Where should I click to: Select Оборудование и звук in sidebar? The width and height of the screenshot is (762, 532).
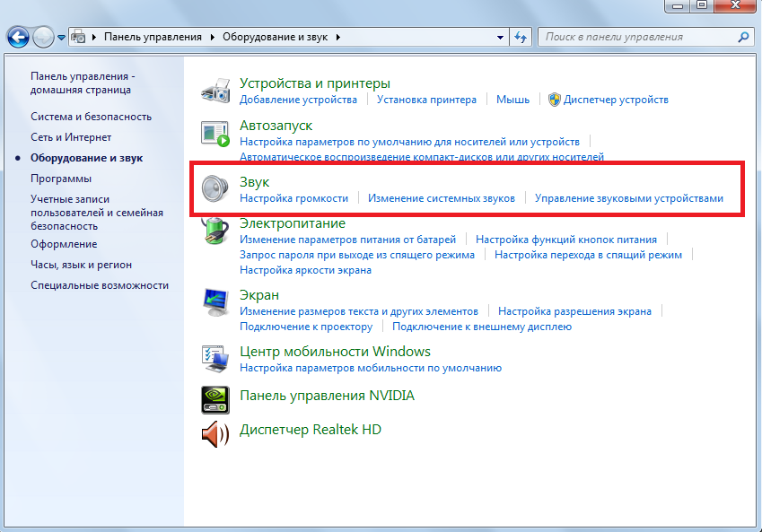(86, 158)
